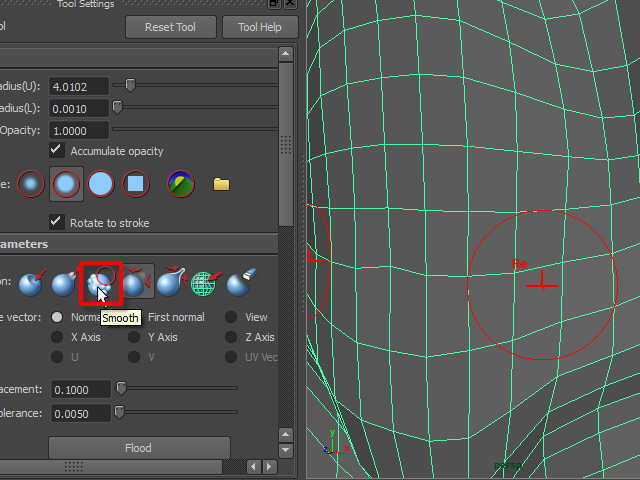Click the Opacity value input field
The height and width of the screenshot is (480, 640).
coord(80,131)
